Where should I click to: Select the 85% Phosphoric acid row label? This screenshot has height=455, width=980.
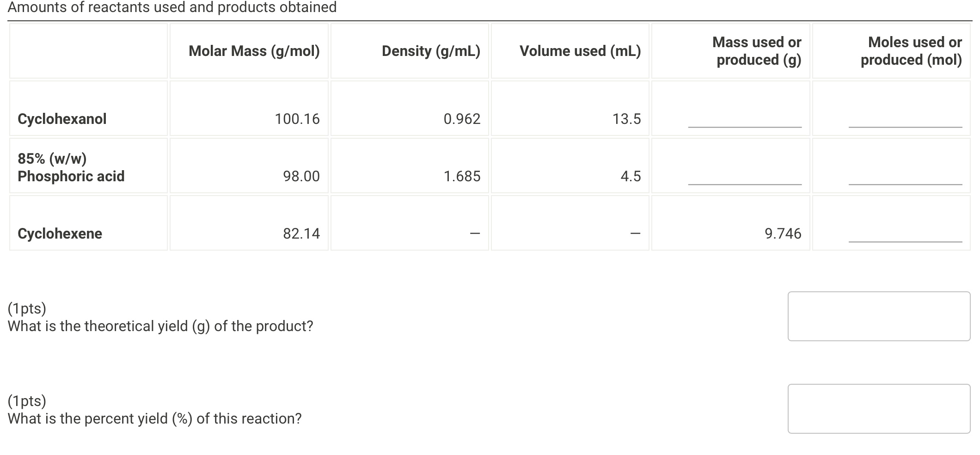(70, 167)
